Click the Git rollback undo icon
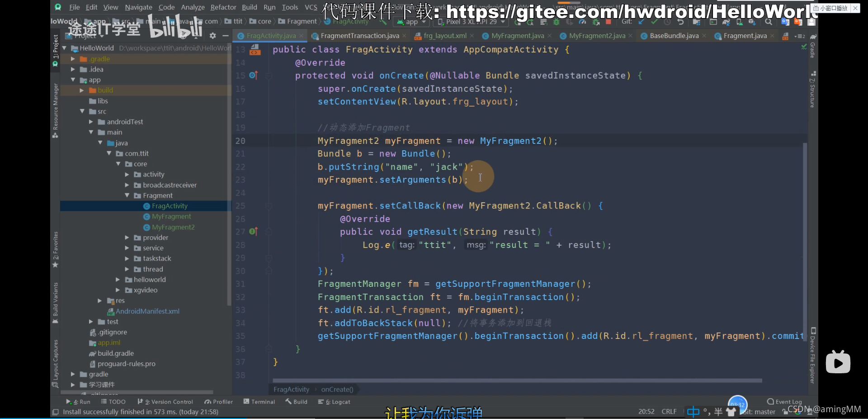 coord(680,22)
